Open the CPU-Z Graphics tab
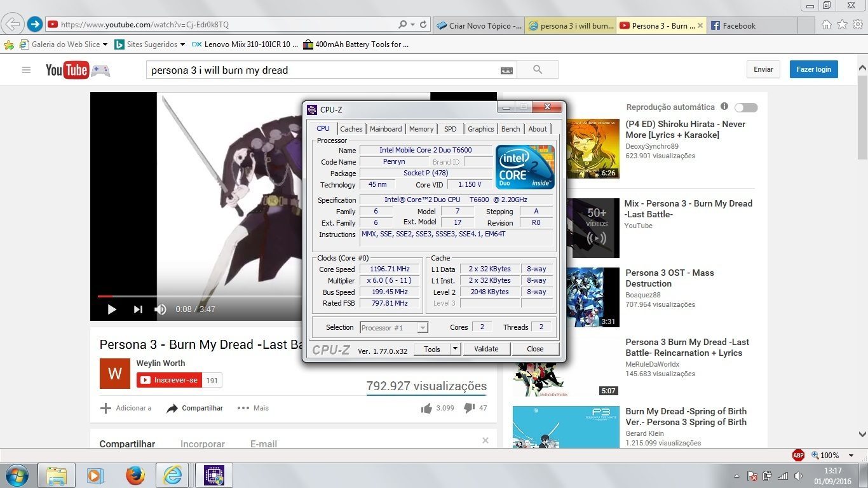 [481, 129]
